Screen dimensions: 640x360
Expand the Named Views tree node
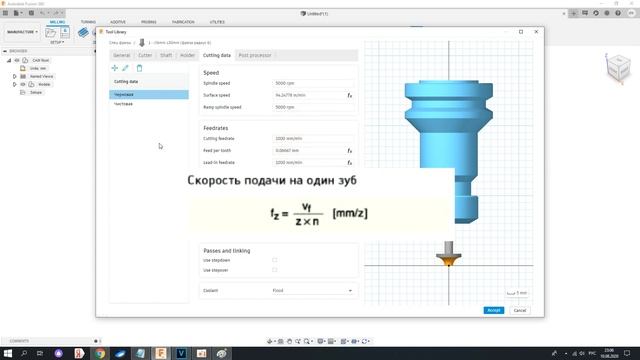[14, 76]
